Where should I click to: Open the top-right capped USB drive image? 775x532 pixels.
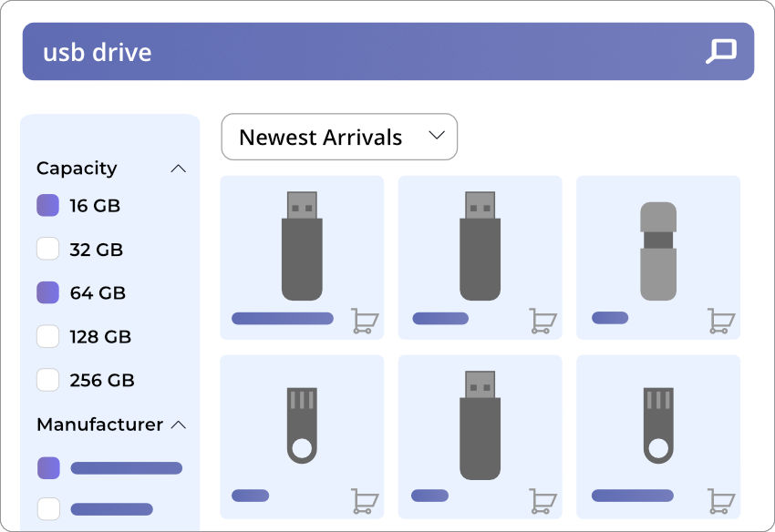point(658,251)
